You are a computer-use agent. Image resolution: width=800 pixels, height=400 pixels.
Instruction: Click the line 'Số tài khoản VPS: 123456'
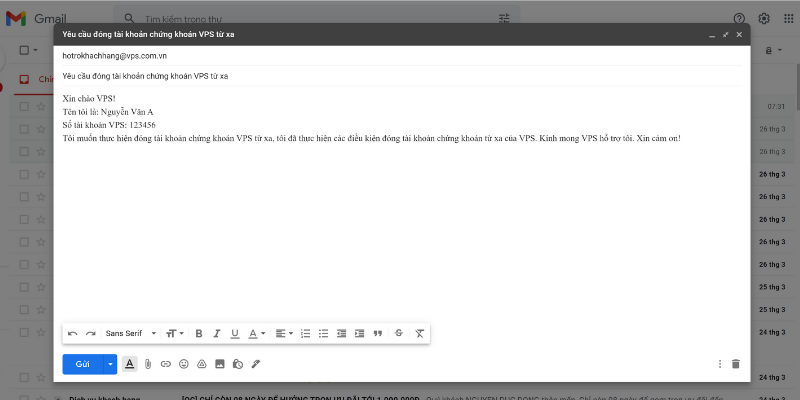tap(109, 125)
